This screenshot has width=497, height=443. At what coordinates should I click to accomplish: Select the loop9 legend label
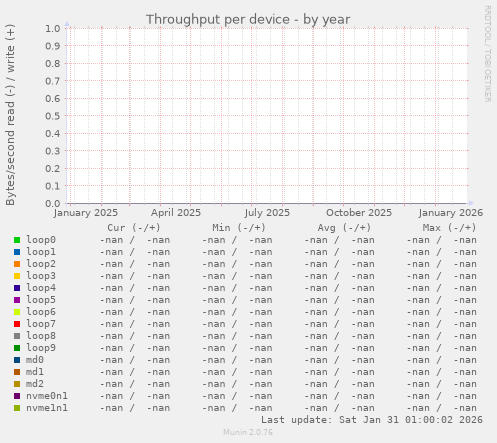click(41, 348)
